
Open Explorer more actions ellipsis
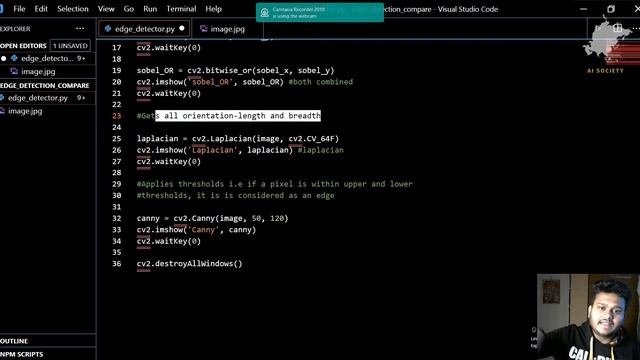pos(80,29)
